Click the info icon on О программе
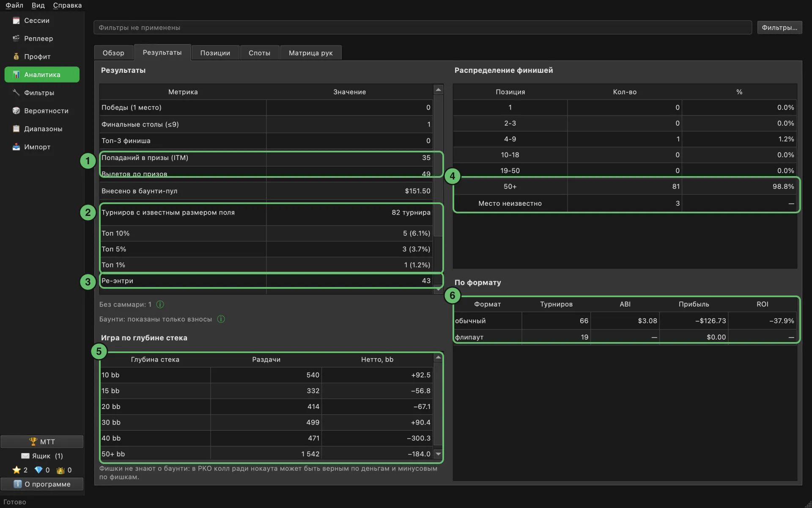812x508 pixels. 17,484
